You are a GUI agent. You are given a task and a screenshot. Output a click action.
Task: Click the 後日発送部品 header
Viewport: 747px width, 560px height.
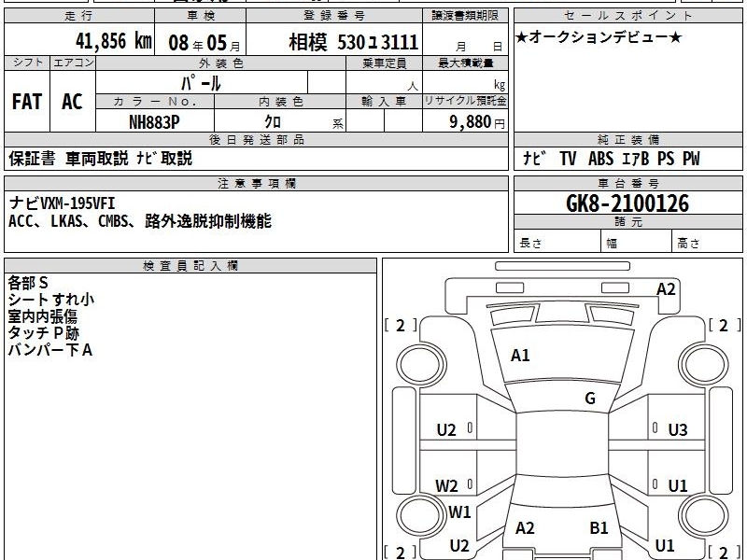256,139
